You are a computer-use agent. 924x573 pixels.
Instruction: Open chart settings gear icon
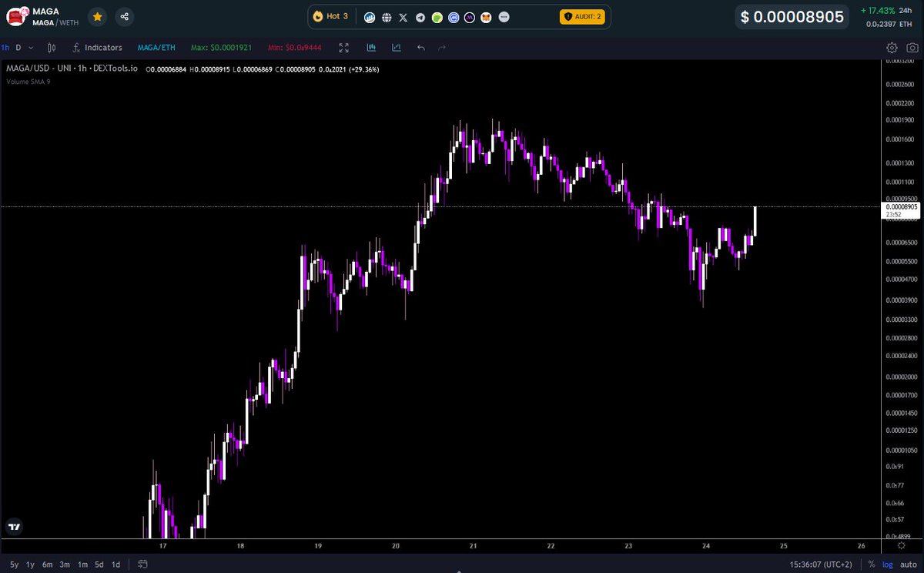[892, 48]
